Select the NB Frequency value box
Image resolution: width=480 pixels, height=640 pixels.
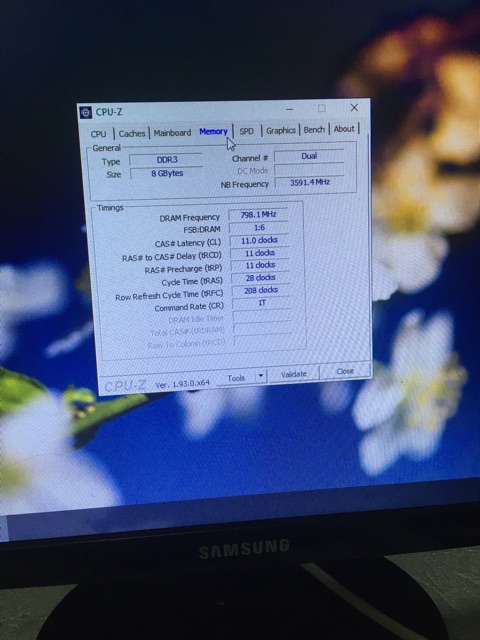point(309,182)
